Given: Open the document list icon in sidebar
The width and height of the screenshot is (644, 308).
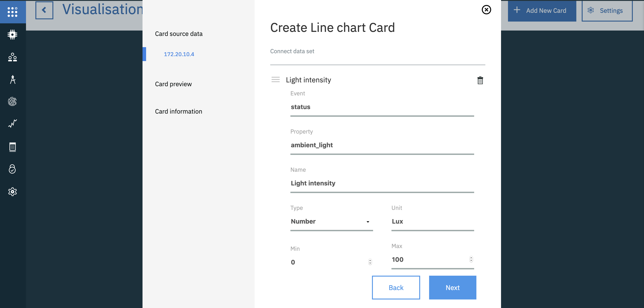Looking at the screenshot, I should pos(13,147).
